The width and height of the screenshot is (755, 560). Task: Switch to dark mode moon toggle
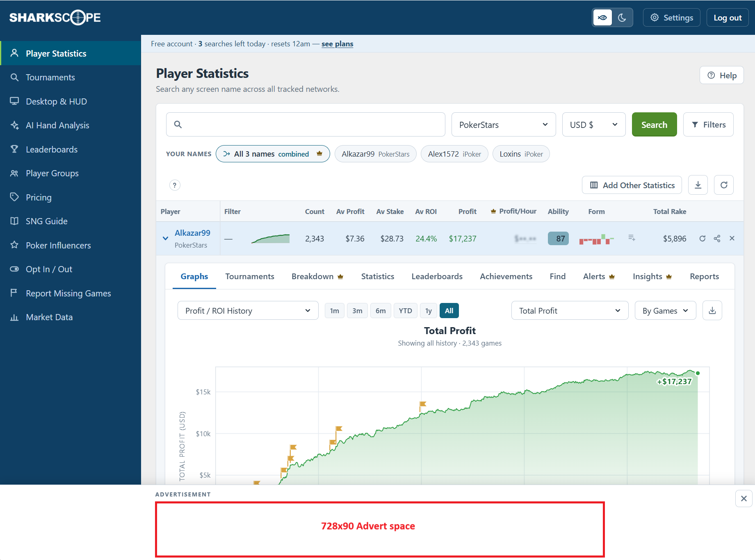tap(622, 18)
